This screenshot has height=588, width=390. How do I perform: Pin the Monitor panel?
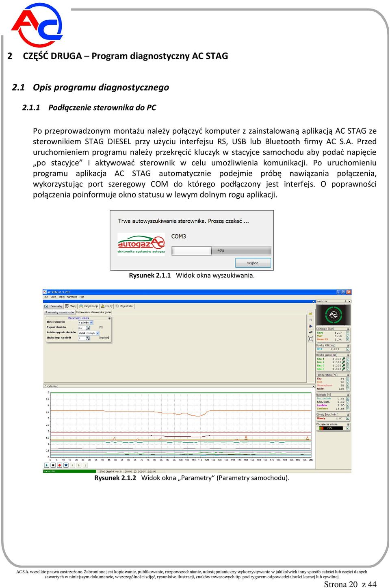[345, 301]
